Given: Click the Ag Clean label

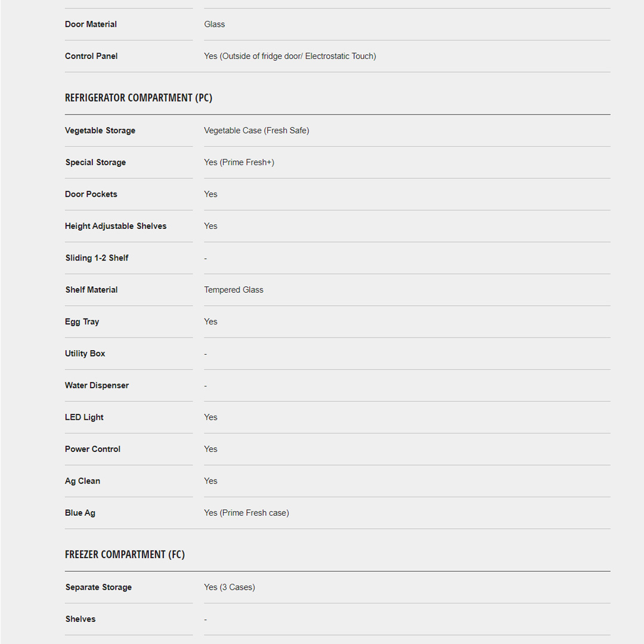Looking at the screenshot, I should click(82, 481).
